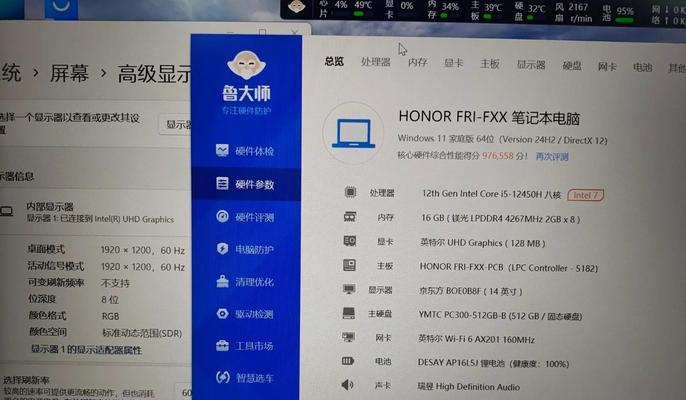
Task: Click the 显示器 row icon
Action: pyautogui.click(x=349, y=289)
